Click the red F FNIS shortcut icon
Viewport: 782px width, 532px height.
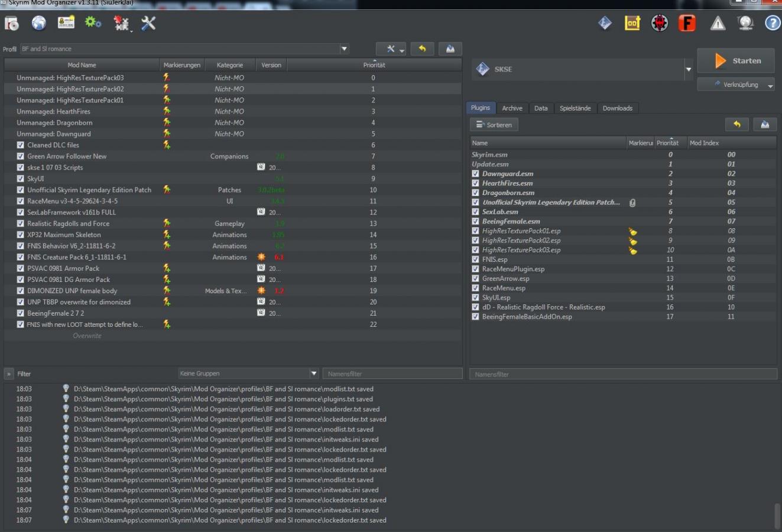687,23
